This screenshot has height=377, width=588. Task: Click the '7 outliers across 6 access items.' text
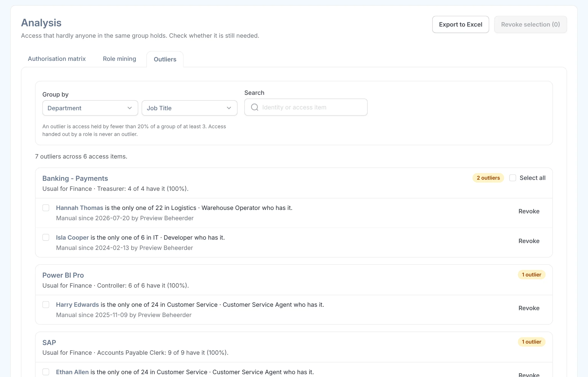pyautogui.click(x=81, y=157)
